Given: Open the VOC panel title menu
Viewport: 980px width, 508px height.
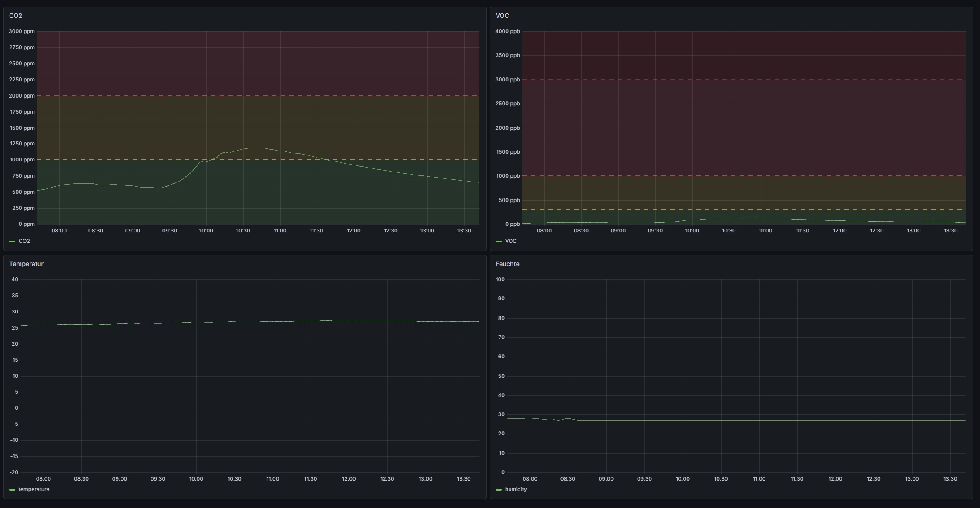Looking at the screenshot, I should coord(502,16).
